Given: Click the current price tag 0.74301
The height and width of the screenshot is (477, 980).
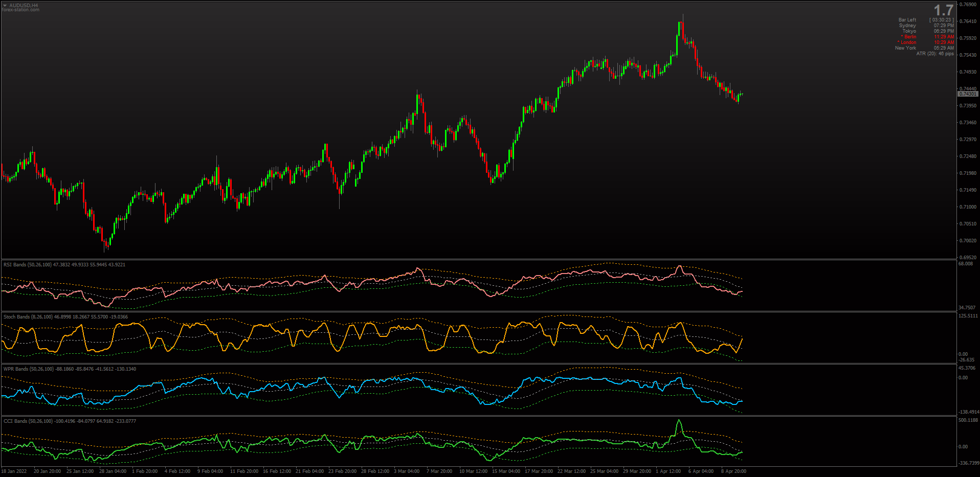Looking at the screenshot, I should [967, 94].
